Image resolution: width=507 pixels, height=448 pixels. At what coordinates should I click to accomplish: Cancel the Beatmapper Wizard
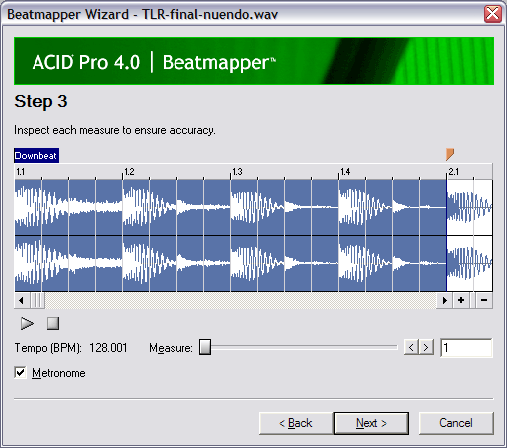coord(456,423)
